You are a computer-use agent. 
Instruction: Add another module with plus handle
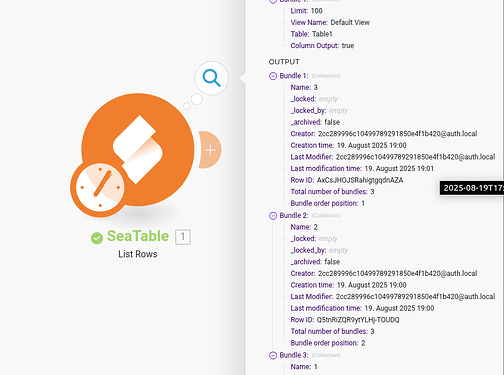click(210, 150)
